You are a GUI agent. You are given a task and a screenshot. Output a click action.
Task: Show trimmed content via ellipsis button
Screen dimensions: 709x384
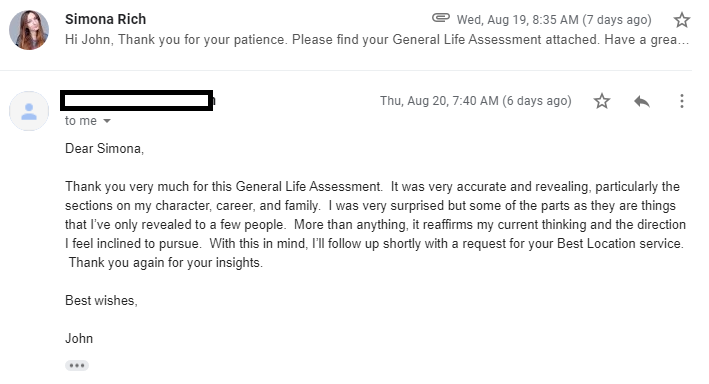(x=76, y=365)
